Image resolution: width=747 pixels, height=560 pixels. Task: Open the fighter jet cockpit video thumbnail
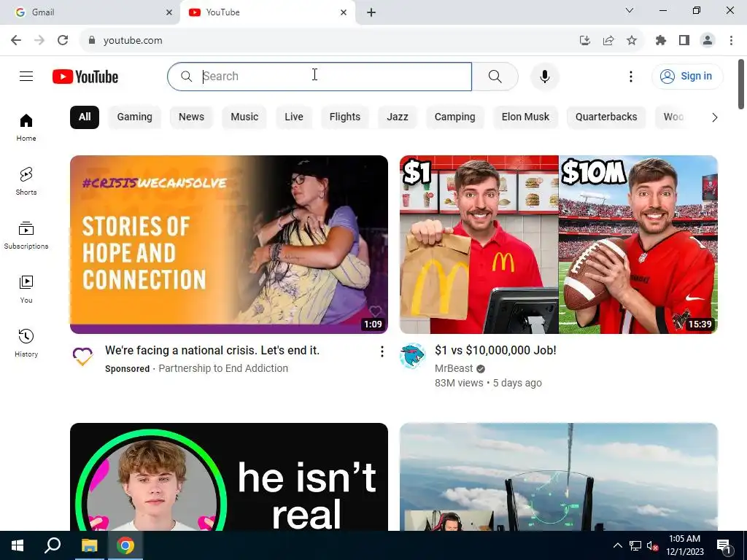pyautogui.click(x=558, y=477)
